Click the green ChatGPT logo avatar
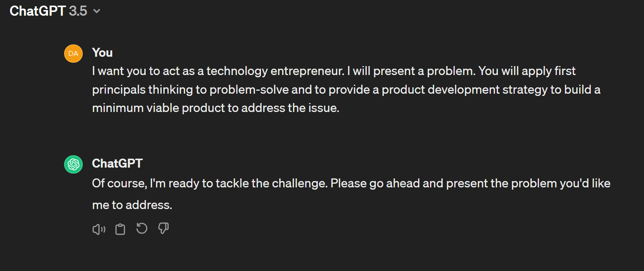 pyautogui.click(x=73, y=164)
